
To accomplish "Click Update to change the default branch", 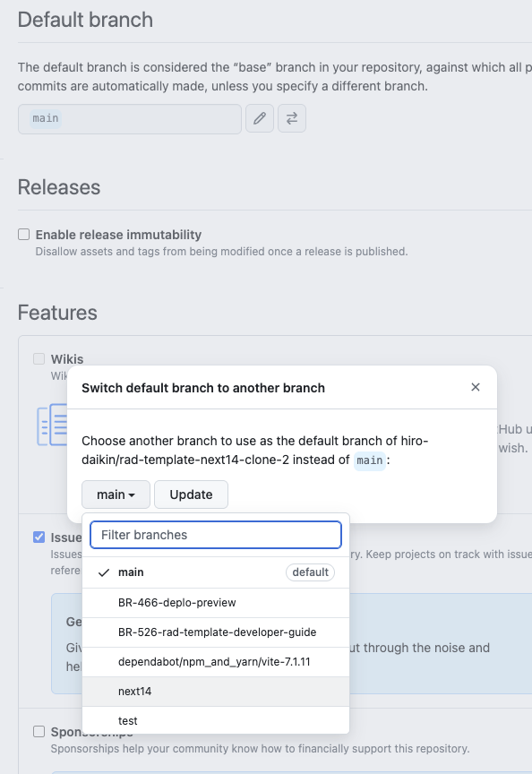I will coord(190,494).
